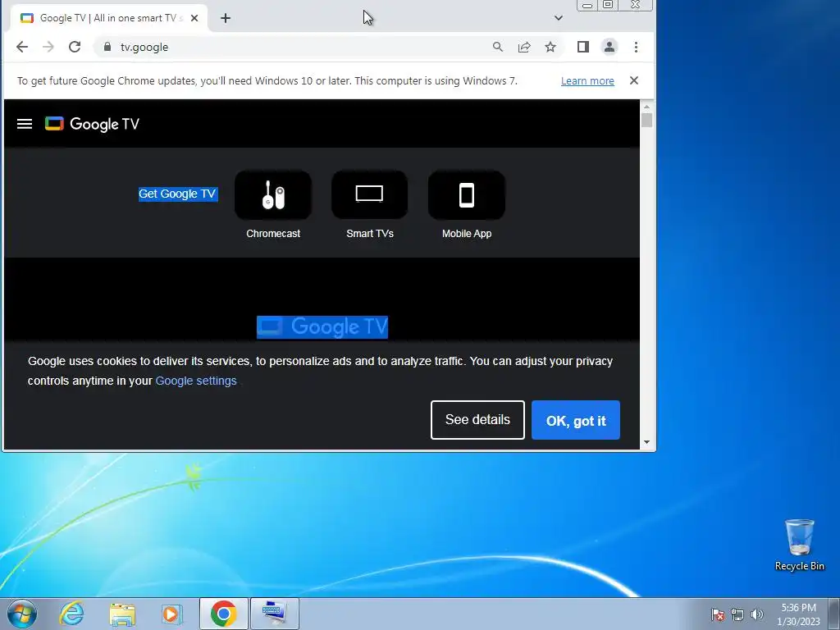Select the Mobile App icon

(x=467, y=195)
